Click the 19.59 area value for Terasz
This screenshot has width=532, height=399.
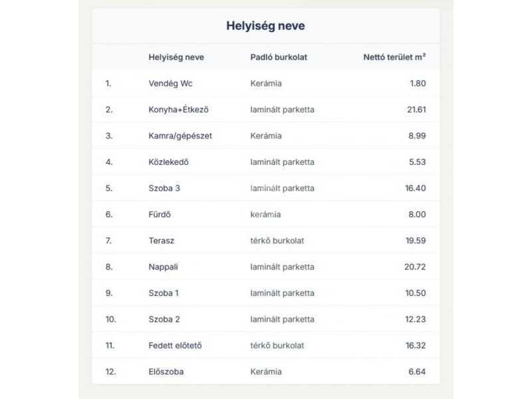click(416, 241)
